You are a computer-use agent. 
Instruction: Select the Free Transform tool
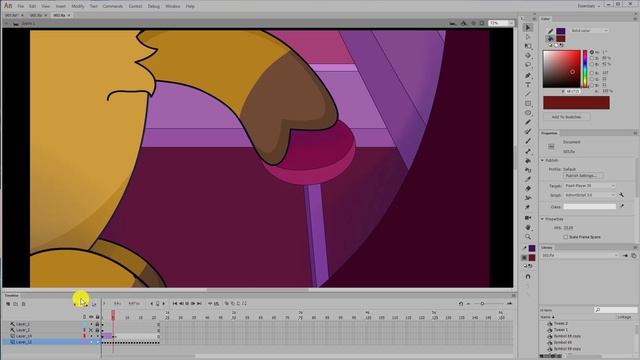click(528, 46)
